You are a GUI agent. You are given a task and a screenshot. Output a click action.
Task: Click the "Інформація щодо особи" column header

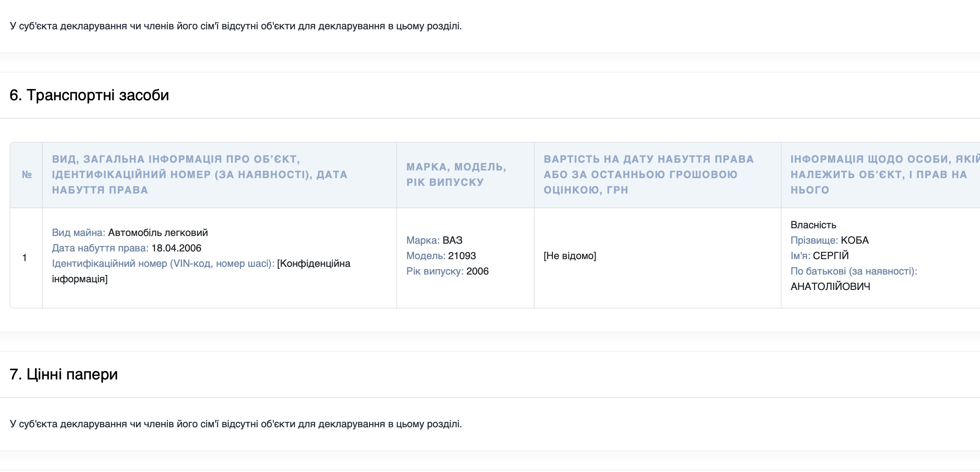(x=882, y=175)
